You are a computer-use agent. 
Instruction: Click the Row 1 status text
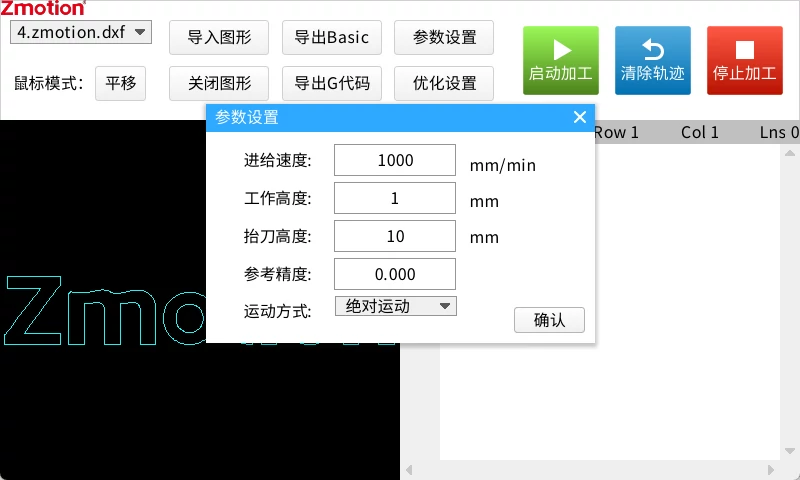pyautogui.click(x=616, y=133)
